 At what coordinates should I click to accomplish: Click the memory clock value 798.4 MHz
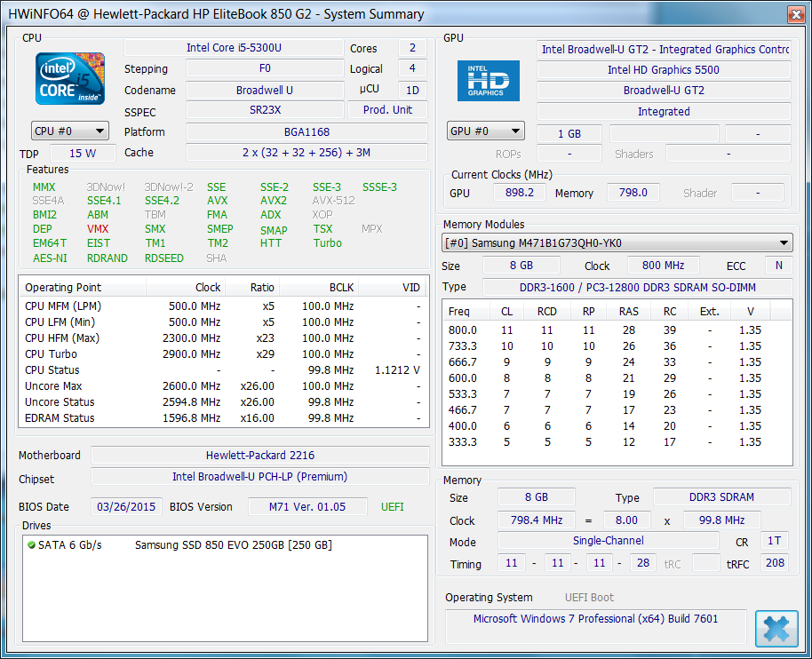tap(537, 520)
